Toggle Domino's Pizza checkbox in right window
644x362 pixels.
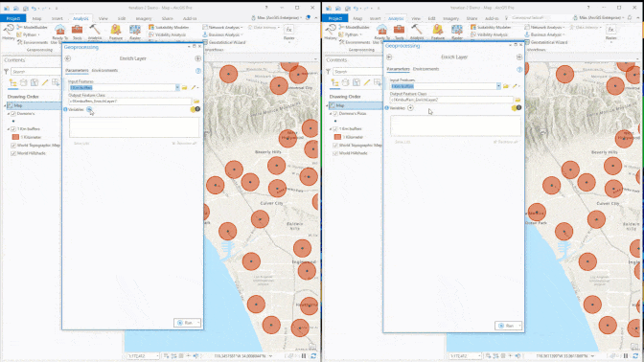(335, 114)
